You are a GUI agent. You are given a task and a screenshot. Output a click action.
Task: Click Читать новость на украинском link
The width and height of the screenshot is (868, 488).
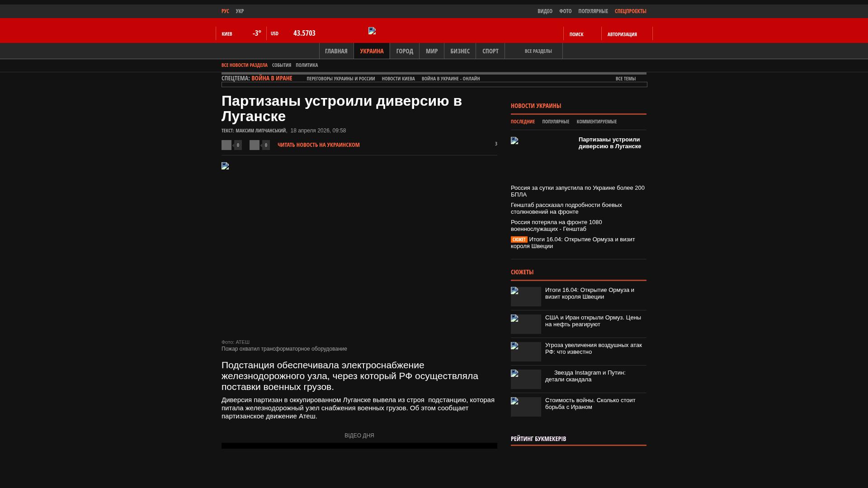pos(318,145)
